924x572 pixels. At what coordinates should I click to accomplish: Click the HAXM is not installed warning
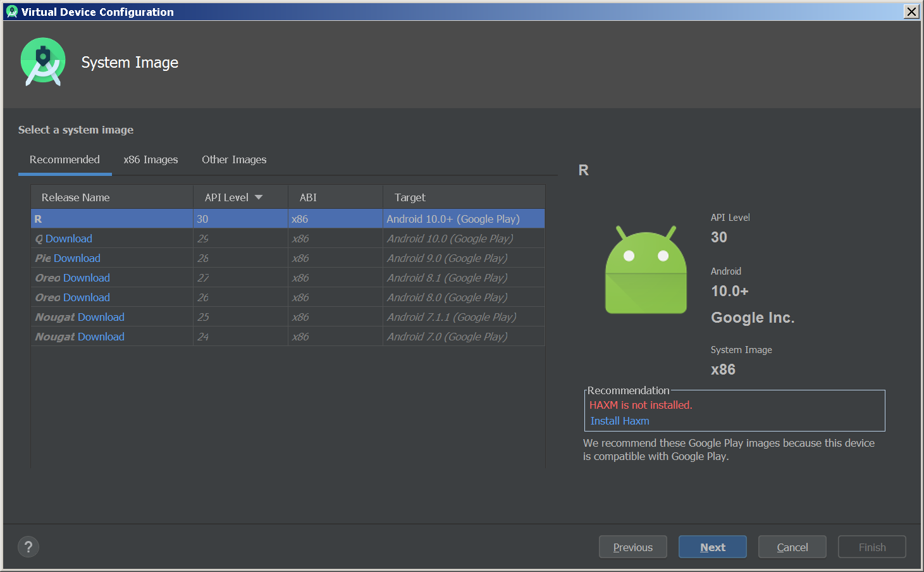(x=641, y=405)
